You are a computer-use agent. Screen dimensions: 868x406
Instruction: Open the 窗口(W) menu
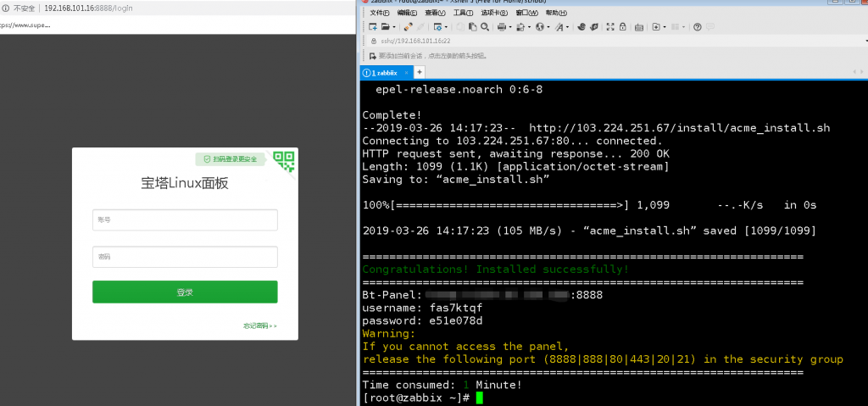(x=526, y=14)
